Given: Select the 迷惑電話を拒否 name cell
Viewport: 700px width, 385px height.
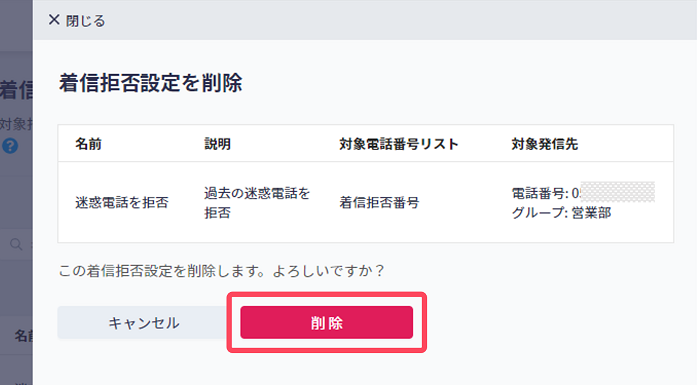Looking at the screenshot, I should pyautogui.click(x=122, y=202).
